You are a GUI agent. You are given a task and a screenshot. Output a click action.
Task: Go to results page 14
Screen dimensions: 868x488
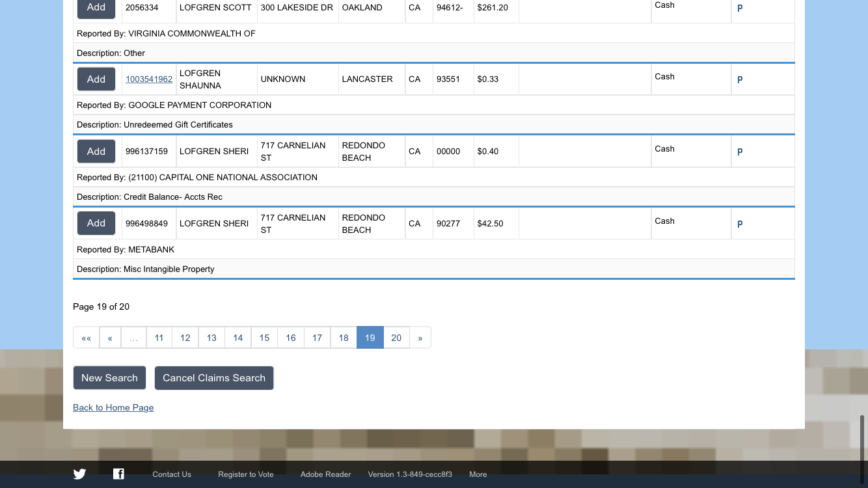[x=238, y=338]
